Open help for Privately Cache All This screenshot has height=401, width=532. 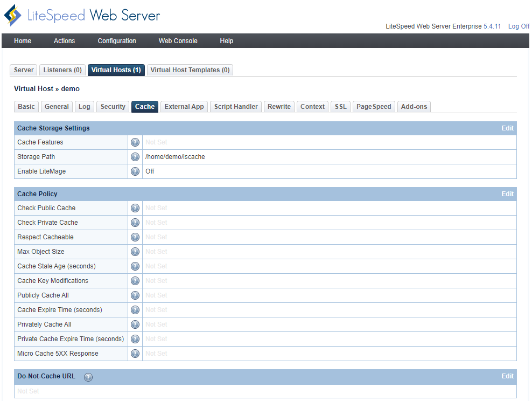(135, 325)
